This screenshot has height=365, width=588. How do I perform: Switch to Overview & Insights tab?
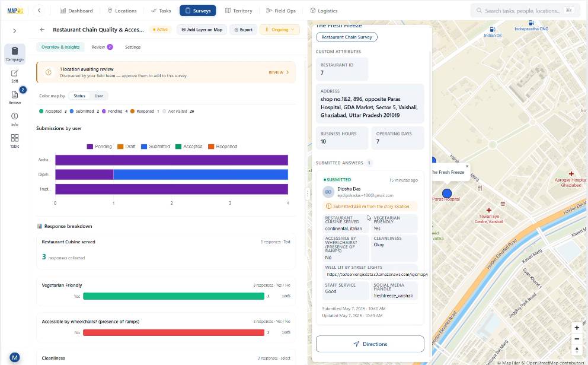60,47
